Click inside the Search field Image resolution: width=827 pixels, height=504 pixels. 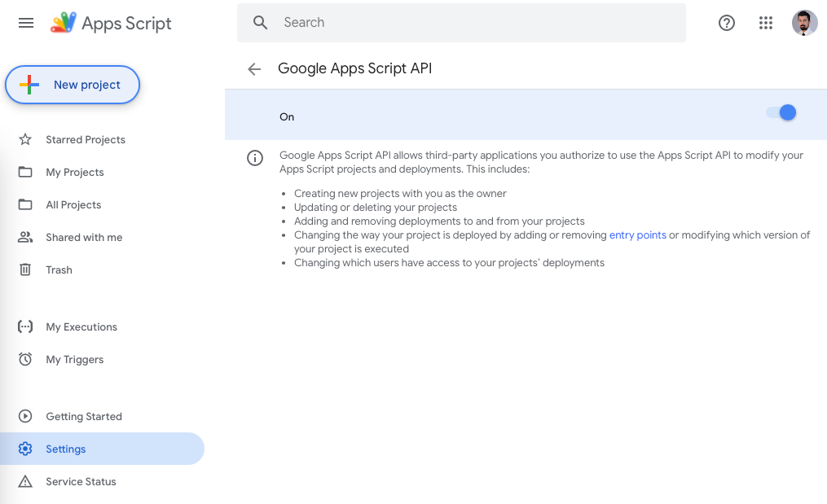pos(460,23)
